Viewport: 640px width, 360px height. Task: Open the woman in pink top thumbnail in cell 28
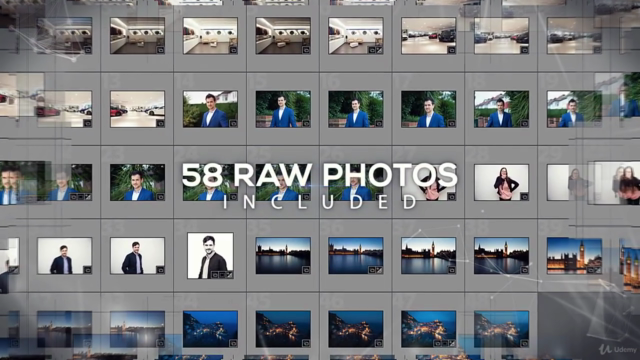[x=501, y=182]
